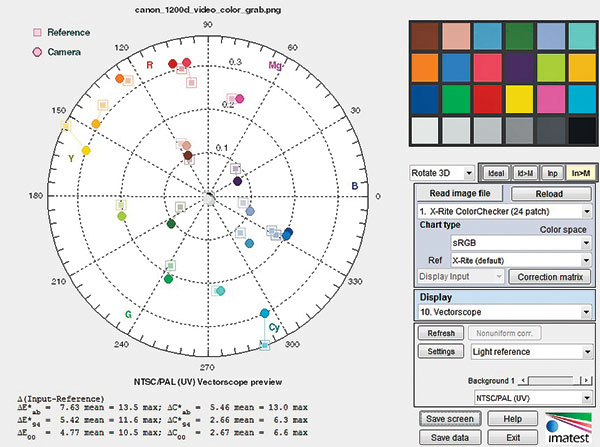The width and height of the screenshot is (600, 447).
Task: Refresh the vectorscope display
Action: (x=441, y=333)
